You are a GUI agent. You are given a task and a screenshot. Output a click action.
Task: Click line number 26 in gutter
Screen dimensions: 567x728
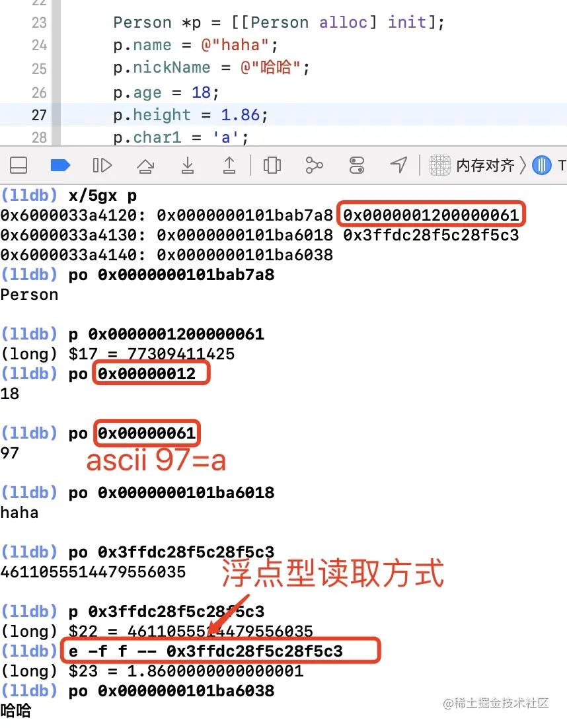[39, 92]
